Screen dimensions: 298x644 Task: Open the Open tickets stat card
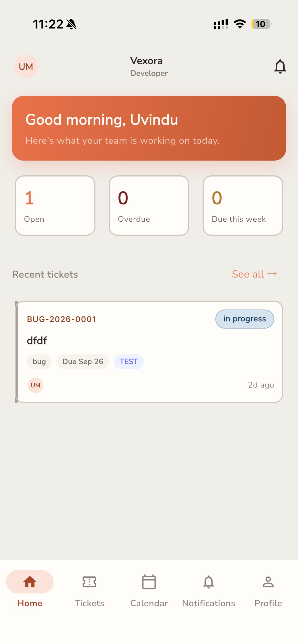click(x=55, y=206)
